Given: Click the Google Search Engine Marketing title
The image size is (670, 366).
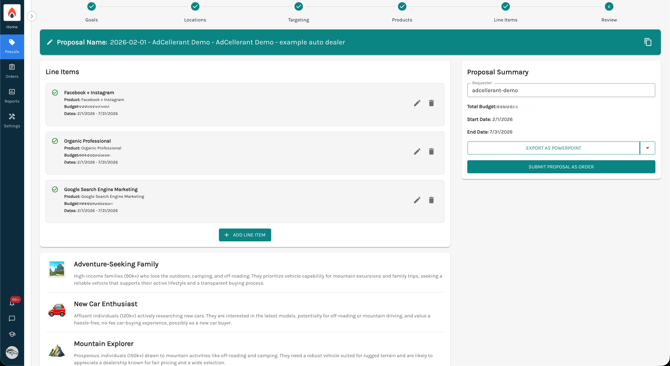Looking at the screenshot, I should pos(101,189).
